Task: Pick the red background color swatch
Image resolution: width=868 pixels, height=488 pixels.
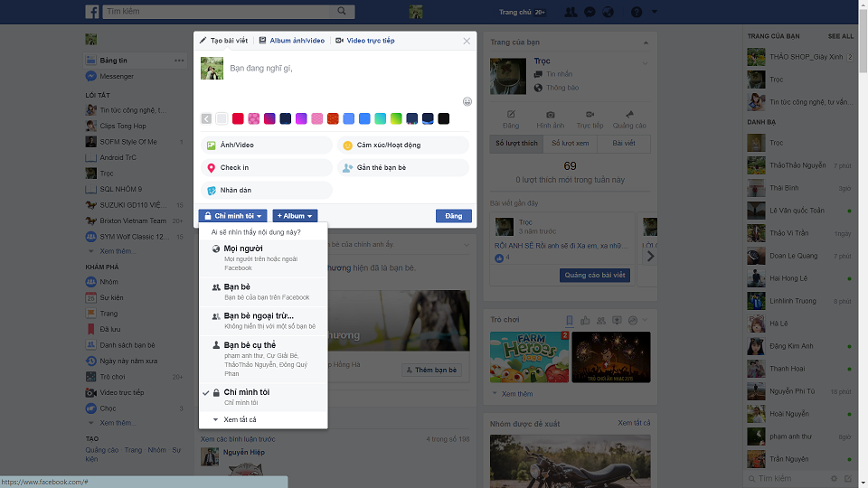Action: coord(238,118)
